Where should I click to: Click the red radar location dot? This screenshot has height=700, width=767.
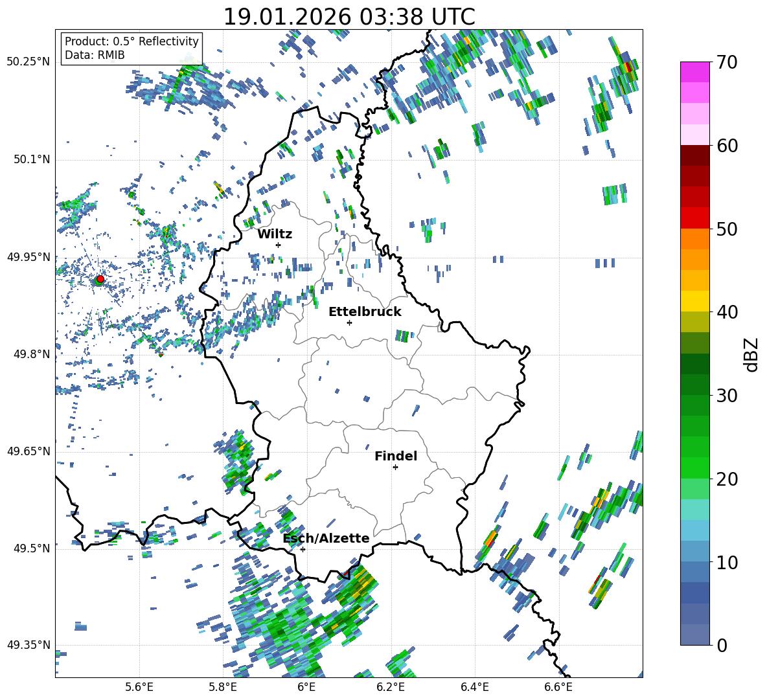tap(100, 278)
